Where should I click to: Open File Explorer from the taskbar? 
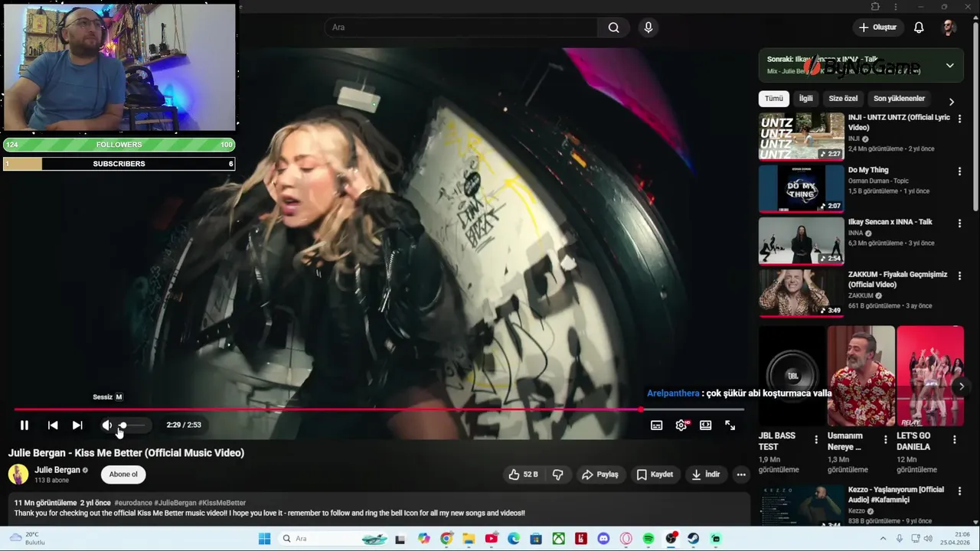[x=469, y=539]
